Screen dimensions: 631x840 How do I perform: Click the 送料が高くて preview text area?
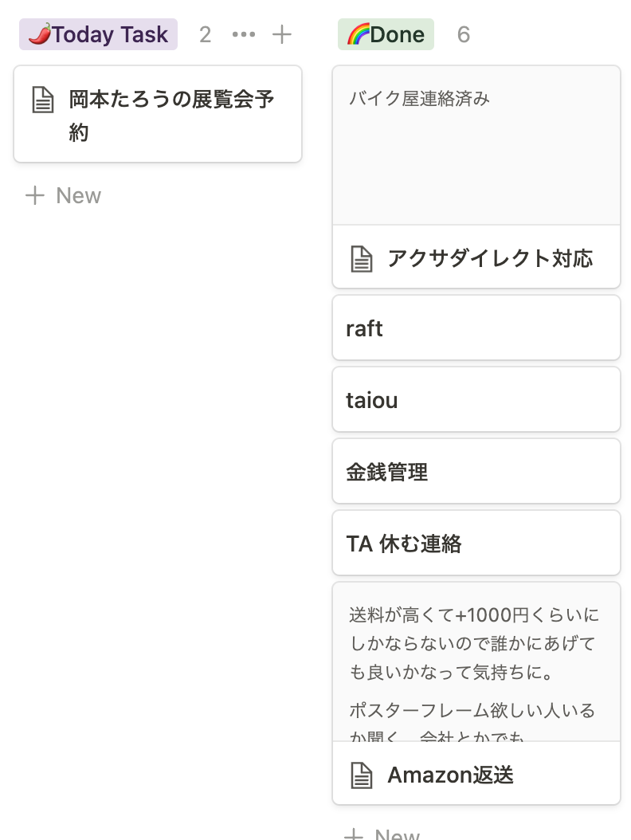pyautogui.click(x=474, y=643)
